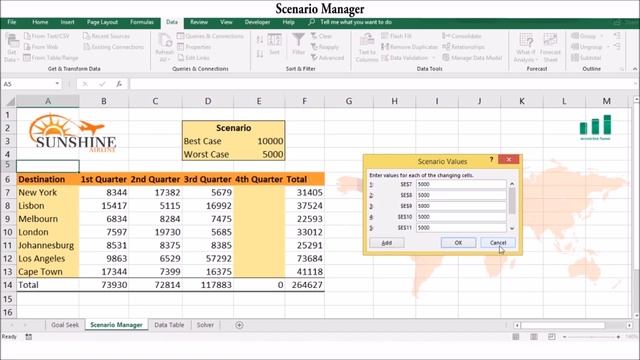Click Reapply filter icon

click(314, 47)
